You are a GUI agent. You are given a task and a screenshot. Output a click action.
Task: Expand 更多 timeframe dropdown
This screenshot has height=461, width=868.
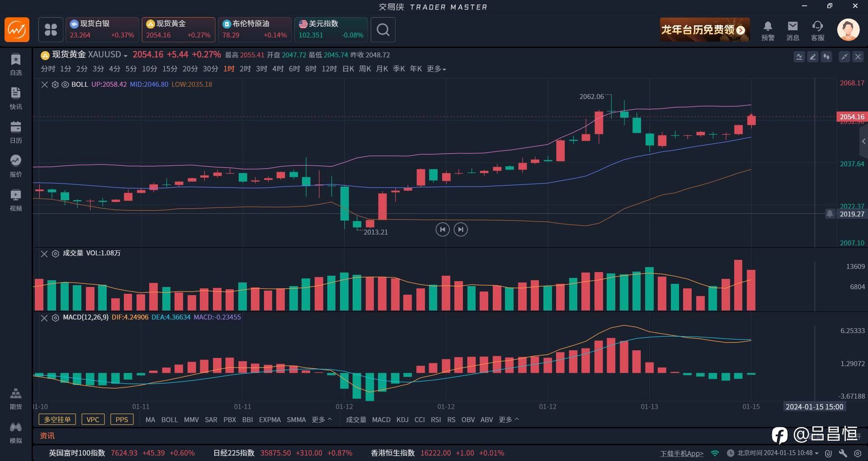click(436, 69)
